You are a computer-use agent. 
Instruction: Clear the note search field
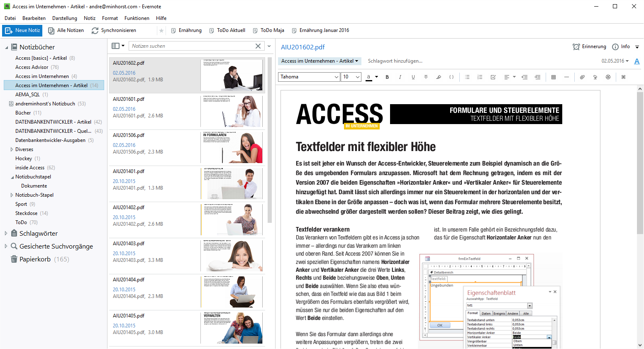[258, 46]
